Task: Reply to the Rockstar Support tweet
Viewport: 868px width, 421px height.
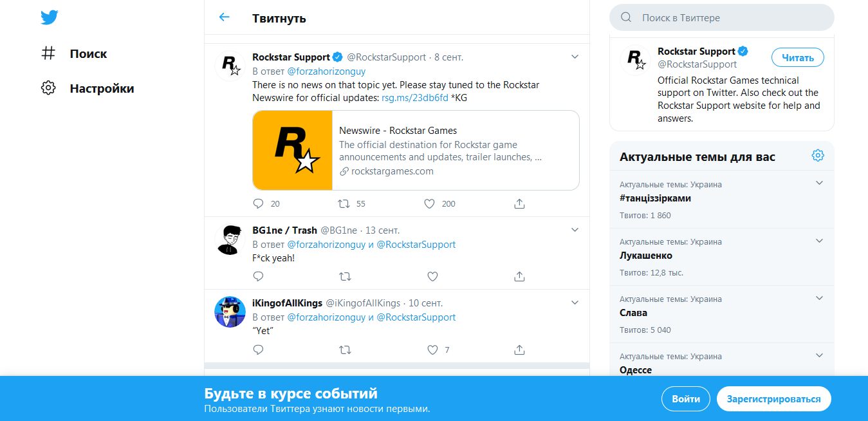Action: point(259,203)
